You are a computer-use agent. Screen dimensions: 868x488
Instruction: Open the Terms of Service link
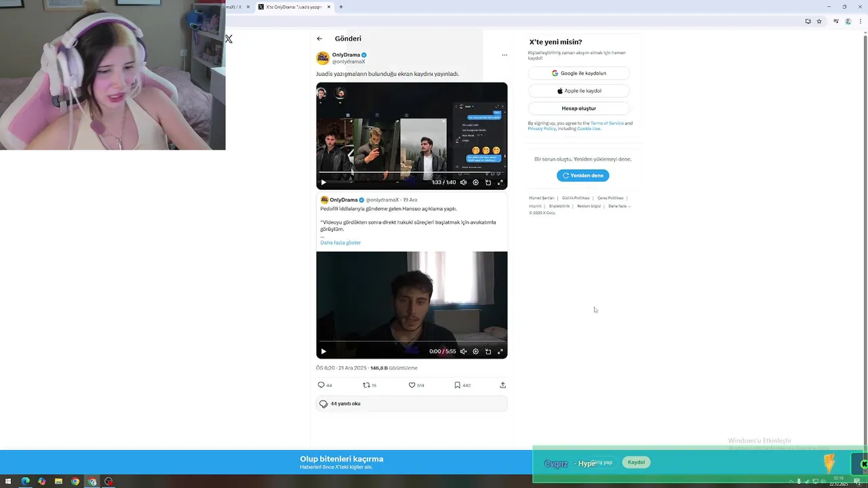pos(607,123)
